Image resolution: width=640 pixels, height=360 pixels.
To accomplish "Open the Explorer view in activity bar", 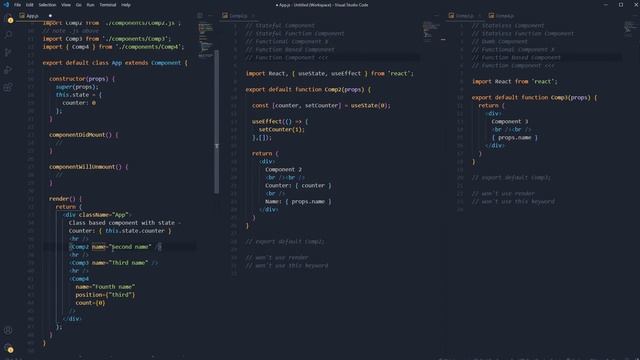I will [8, 18].
